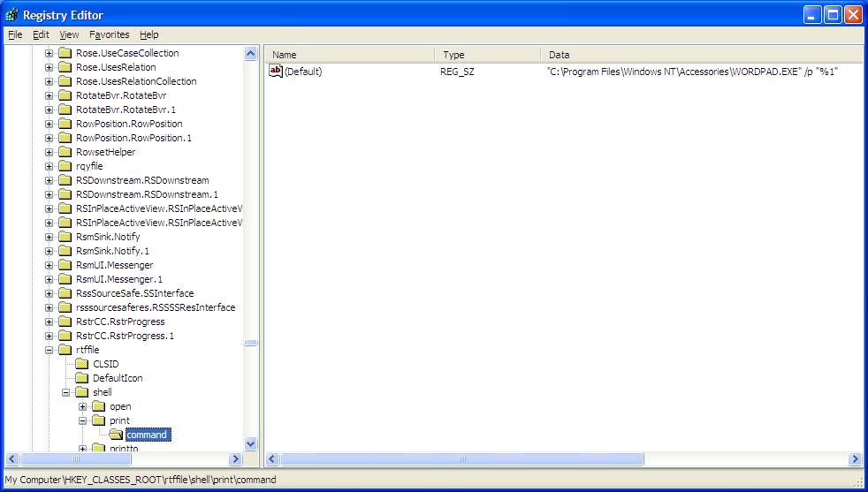Click the DefaultIcon folder icon
Viewport: 868px width, 492px height.
click(x=82, y=378)
